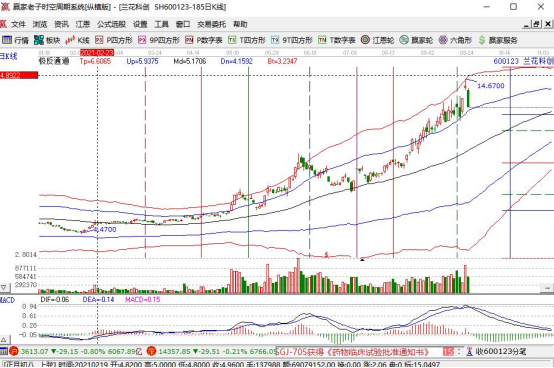
Task: Click the Tp=6.6065 indicator value
Action: click(x=95, y=61)
